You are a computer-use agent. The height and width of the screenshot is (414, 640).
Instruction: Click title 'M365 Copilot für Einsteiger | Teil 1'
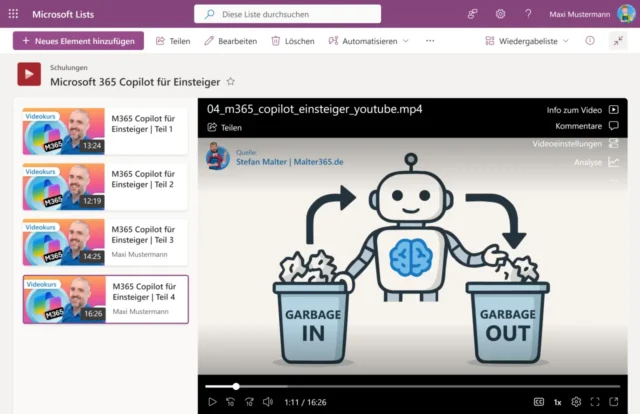143,124
